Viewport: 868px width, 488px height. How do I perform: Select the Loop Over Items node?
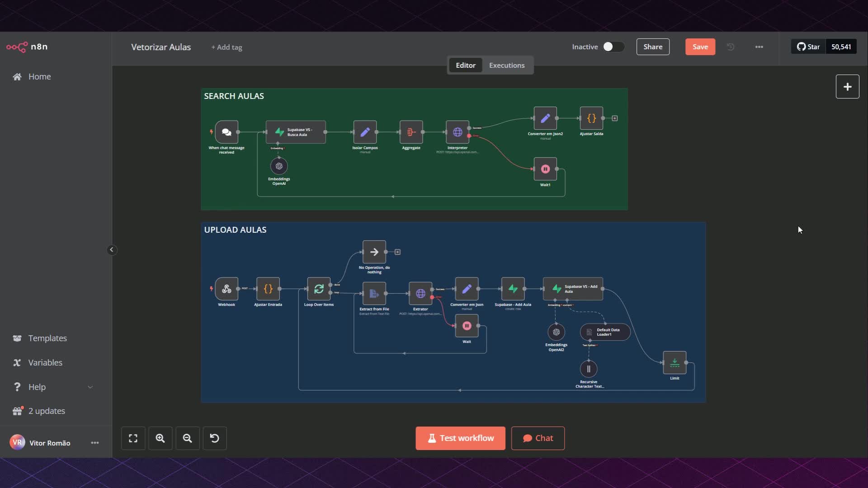[x=319, y=289]
